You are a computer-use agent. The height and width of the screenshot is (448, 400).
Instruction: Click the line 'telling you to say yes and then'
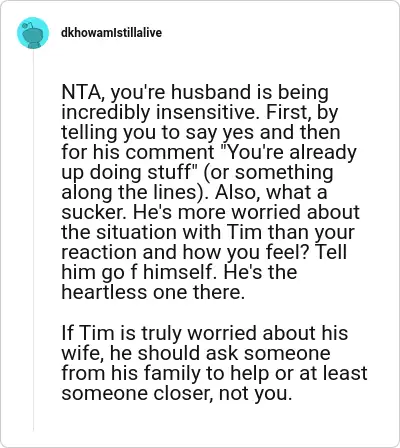(x=201, y=133)
